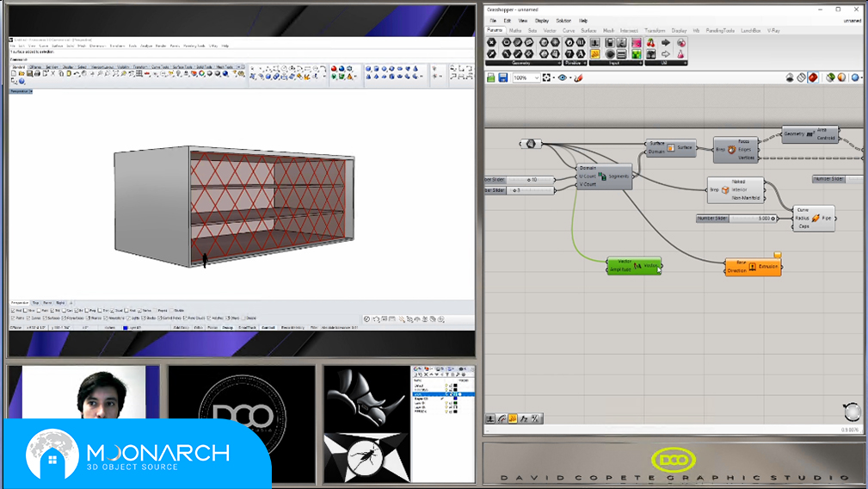Viewport: 868px width, 489px height.
Task: Adjust number slider showing value 10
Action: (520, 179)
